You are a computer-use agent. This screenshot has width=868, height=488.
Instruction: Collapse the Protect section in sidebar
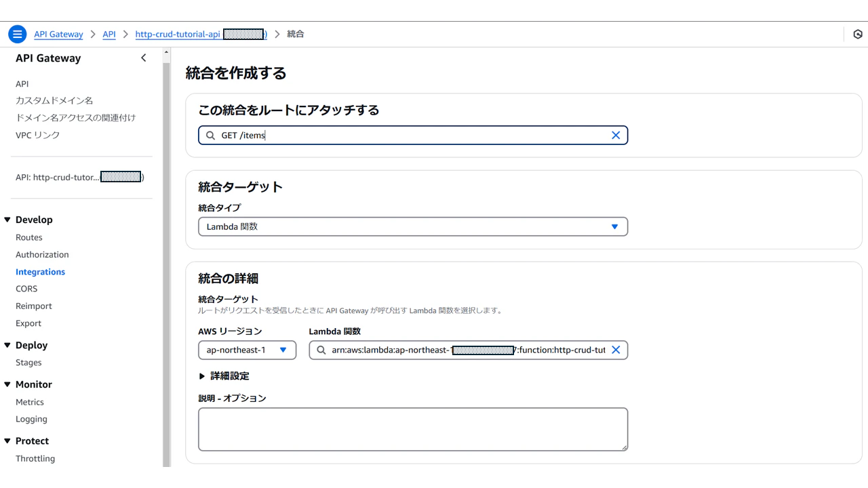coord(7,441)
